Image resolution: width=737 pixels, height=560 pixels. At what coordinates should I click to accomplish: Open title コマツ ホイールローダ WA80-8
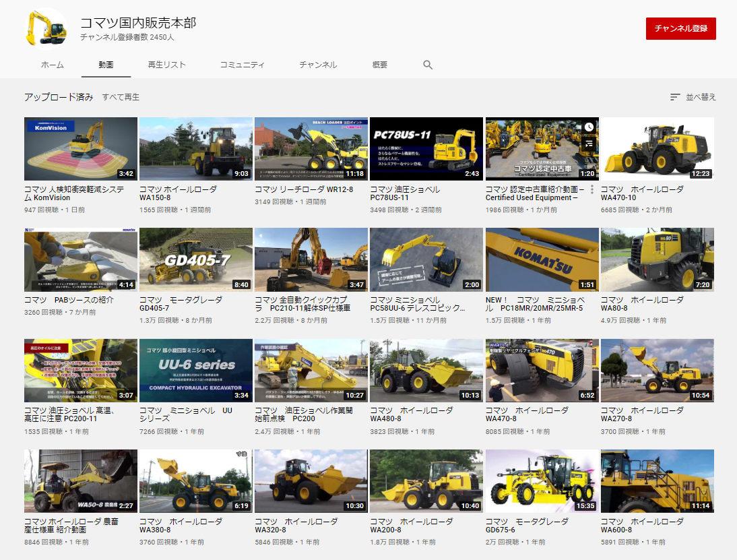point(642,304)
